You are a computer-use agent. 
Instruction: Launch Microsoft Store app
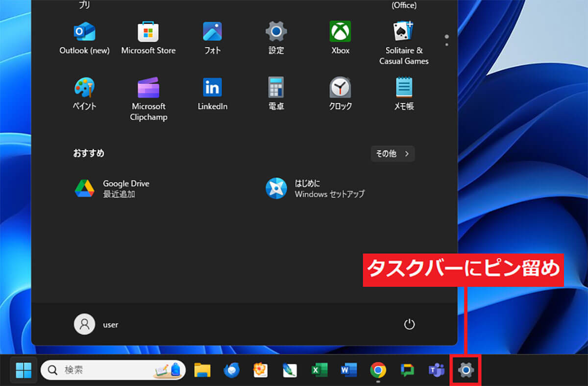pyautogui.click(x=148, y=38)
